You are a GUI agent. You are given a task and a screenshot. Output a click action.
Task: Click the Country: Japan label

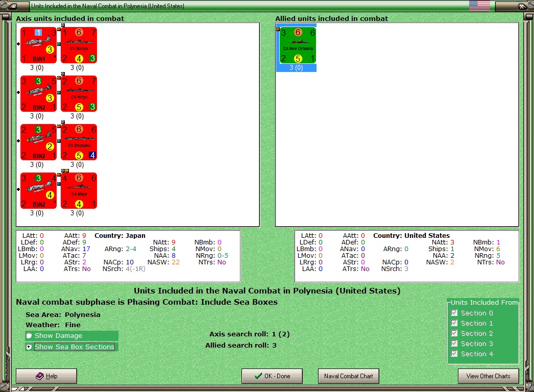120,236
